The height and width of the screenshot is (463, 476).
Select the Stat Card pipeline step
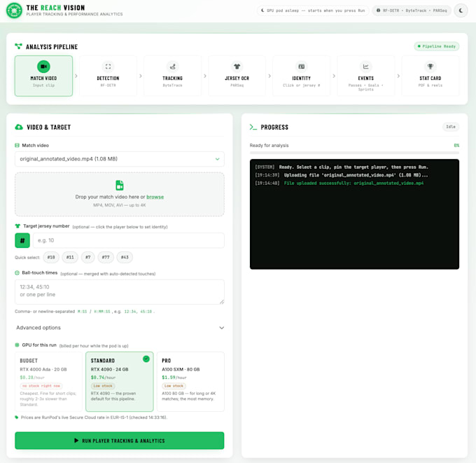(430, 76)
